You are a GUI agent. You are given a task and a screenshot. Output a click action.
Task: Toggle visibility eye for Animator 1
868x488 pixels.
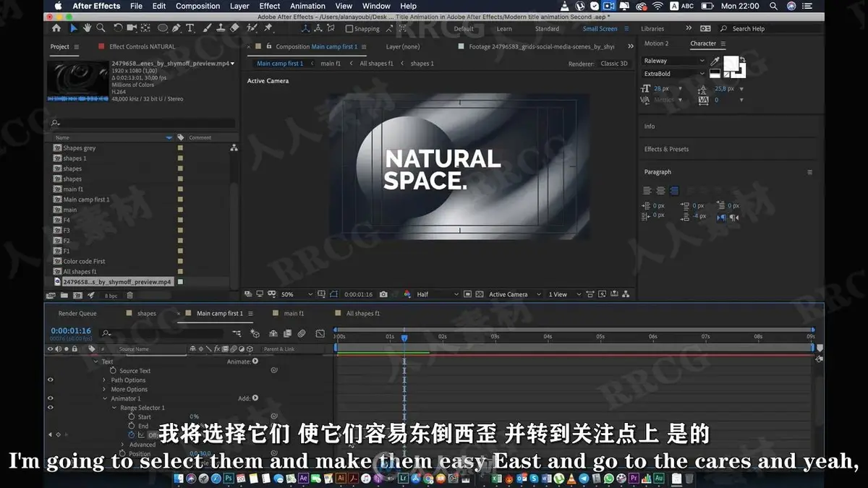51,398
